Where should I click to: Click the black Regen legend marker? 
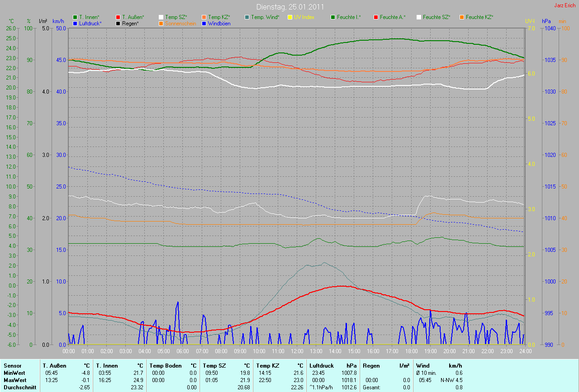118,23
